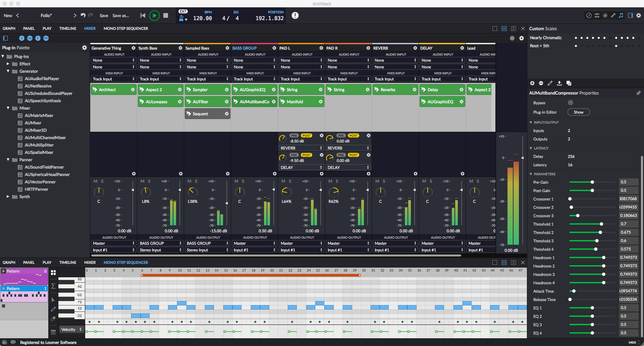
Task: Go to next preset with the right chevron
Action: point(75,15)
